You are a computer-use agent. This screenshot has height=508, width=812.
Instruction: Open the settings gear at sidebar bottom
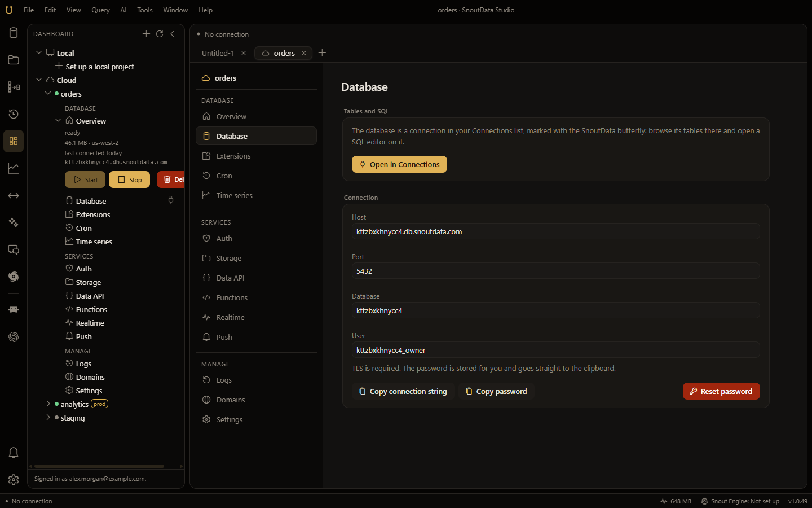(14, 480)
